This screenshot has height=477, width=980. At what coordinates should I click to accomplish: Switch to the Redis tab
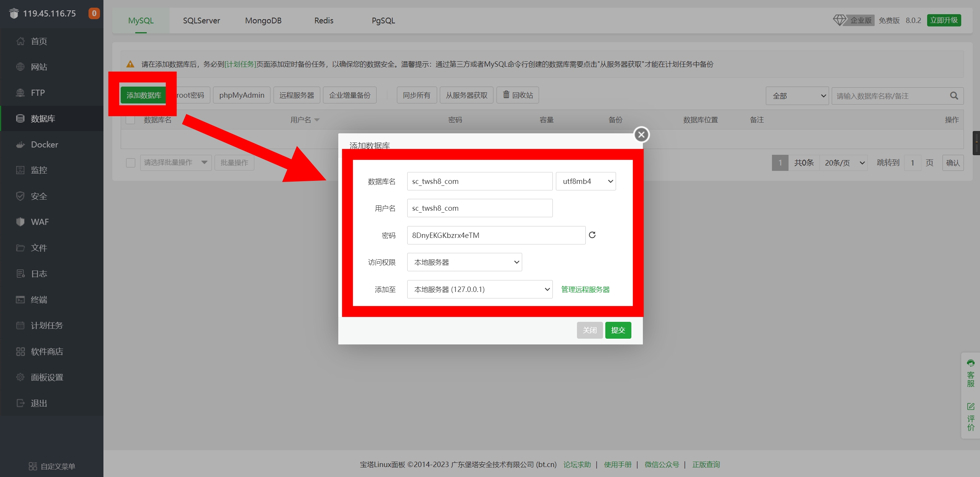click(324, 21)
